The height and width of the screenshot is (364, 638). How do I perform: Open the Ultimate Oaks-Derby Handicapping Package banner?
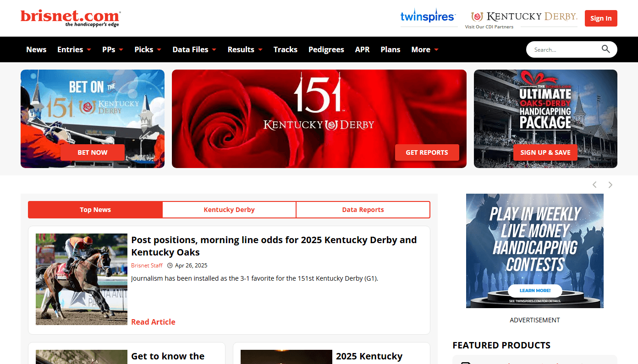tap(545, 119)
